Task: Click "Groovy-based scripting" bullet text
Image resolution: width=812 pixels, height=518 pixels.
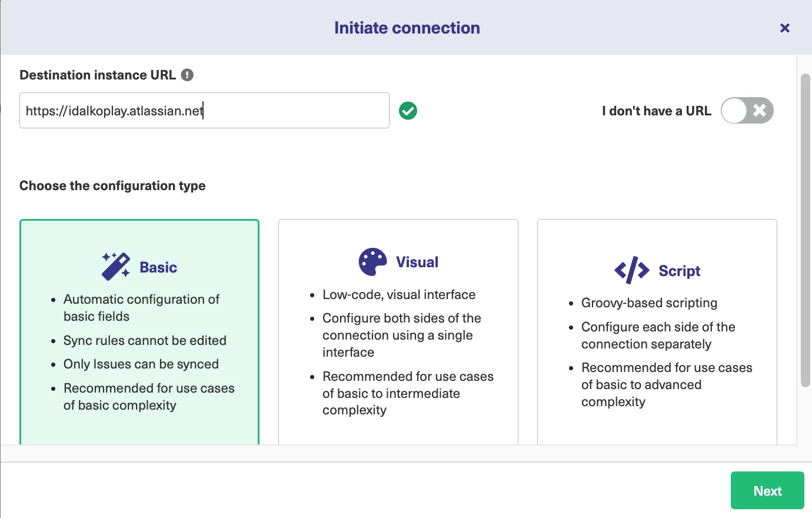Action: coord(649,303)
